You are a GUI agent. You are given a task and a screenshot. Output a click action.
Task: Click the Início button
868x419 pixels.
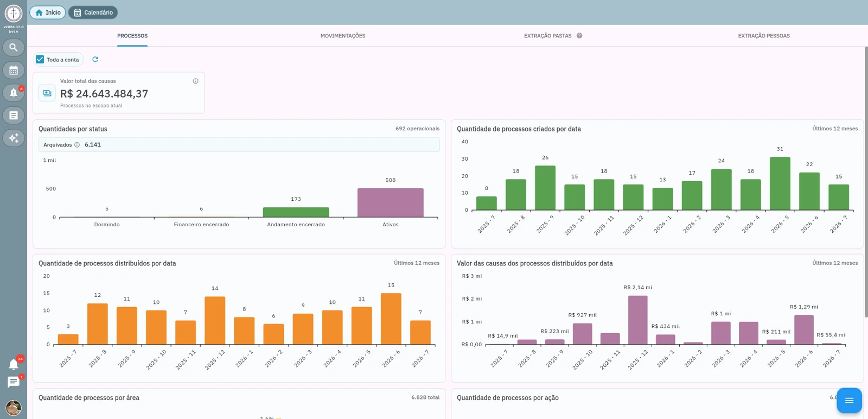coord(48,12)
